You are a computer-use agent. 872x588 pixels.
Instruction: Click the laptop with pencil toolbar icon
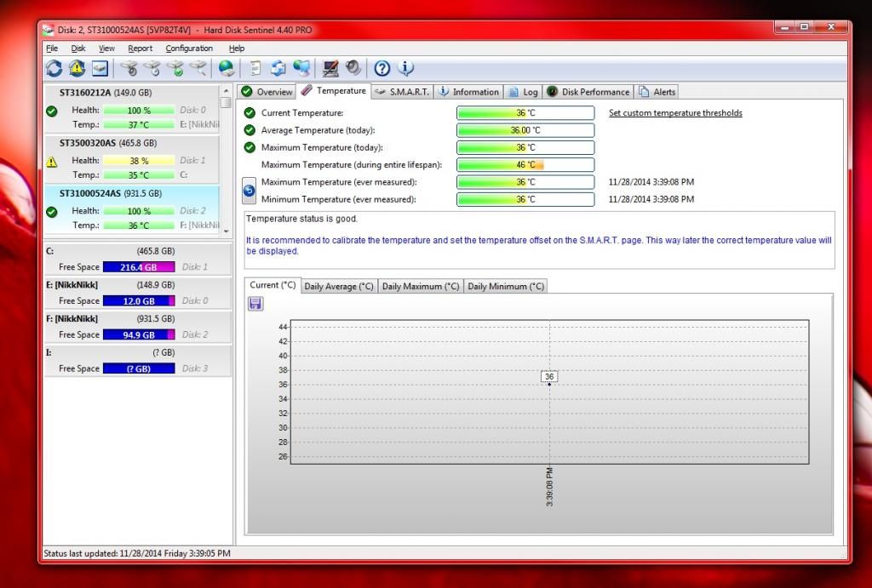(330, 68)
